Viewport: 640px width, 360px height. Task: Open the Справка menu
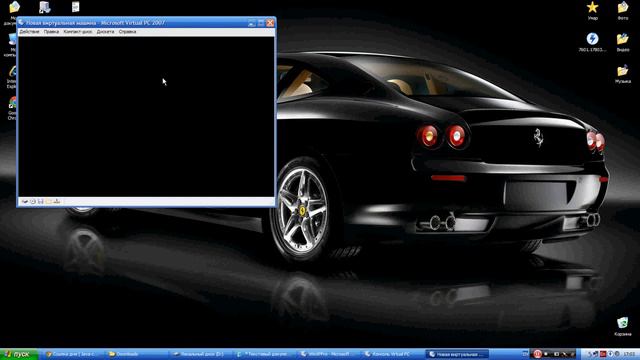[x=127, y=31]
